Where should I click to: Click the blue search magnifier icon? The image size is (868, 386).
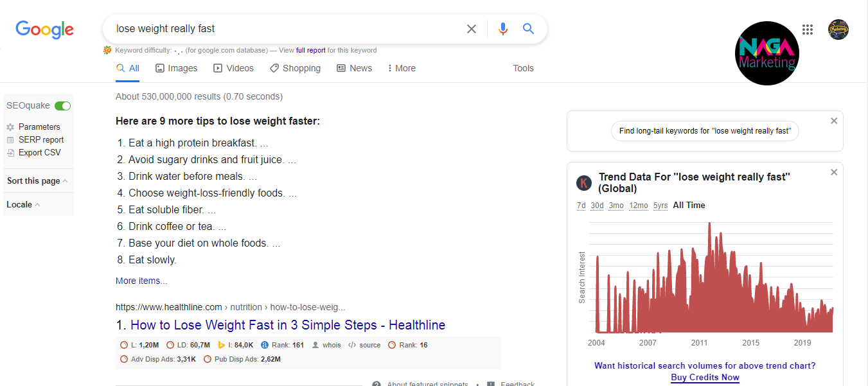528,29
